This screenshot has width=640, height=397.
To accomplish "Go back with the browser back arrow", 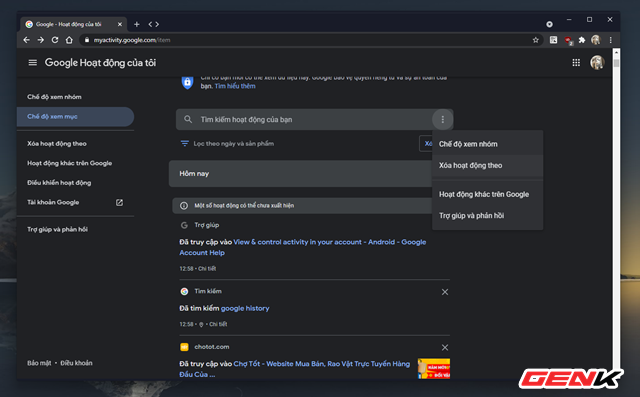I will [27, 40].
